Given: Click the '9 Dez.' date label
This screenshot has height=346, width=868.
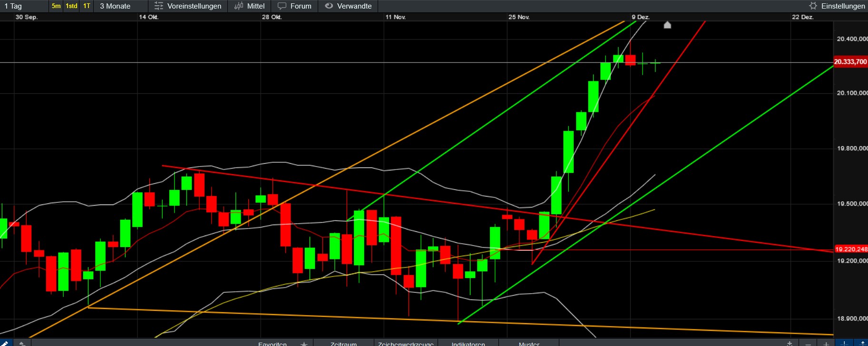Looking at the screenshot, I should pyautogui.click(x=641, y=17).
